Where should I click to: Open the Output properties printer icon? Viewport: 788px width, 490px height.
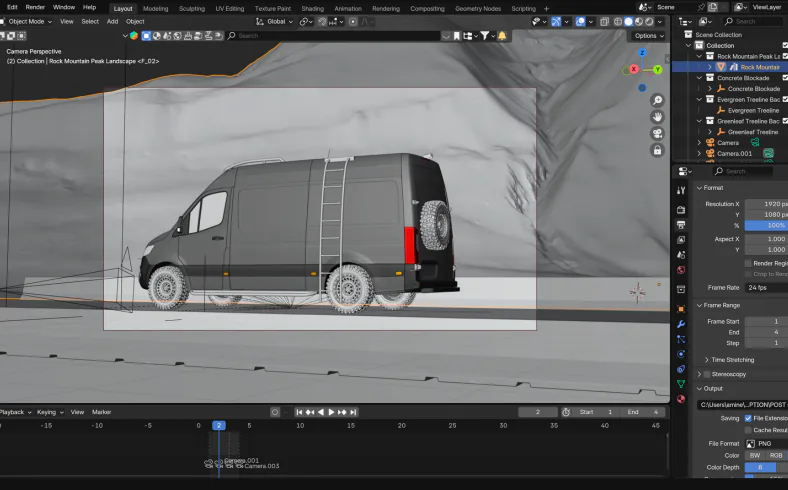(681, 225)
